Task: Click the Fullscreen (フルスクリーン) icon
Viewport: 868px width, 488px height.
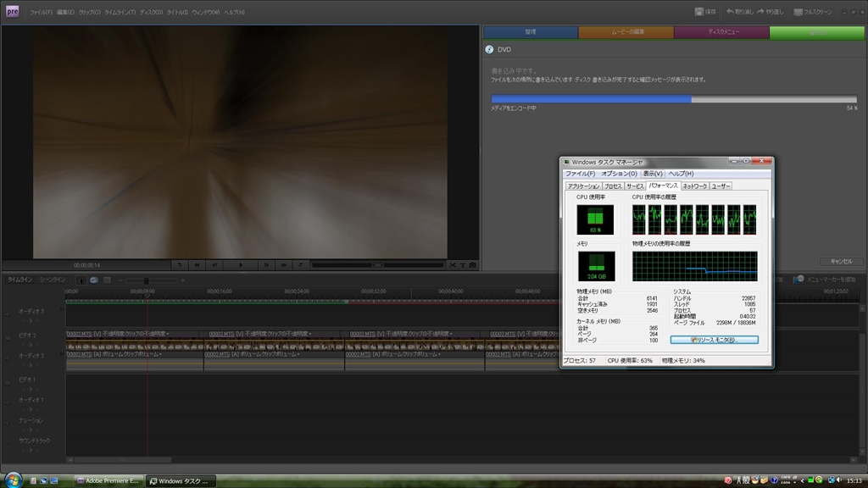Action: click(798, 12)
